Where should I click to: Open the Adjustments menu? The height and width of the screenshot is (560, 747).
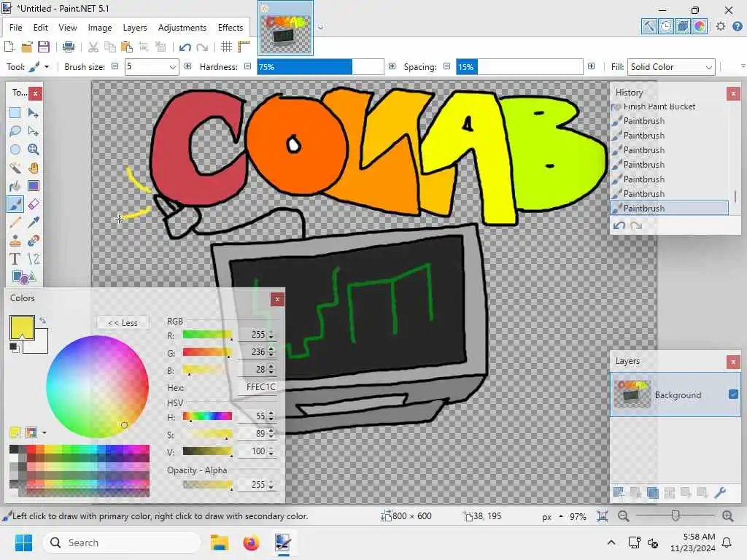pos(182,28)
